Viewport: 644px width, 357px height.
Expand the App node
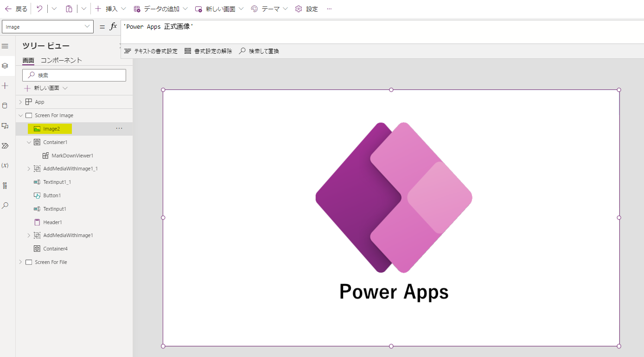point(20,102)
